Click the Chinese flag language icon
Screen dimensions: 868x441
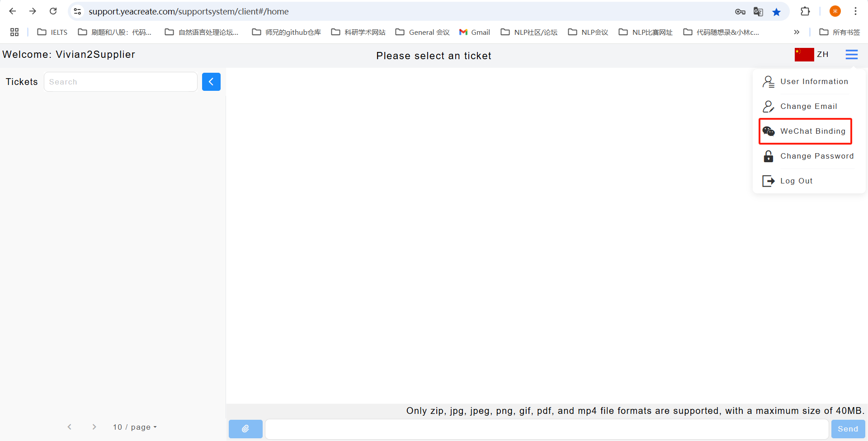804,55
